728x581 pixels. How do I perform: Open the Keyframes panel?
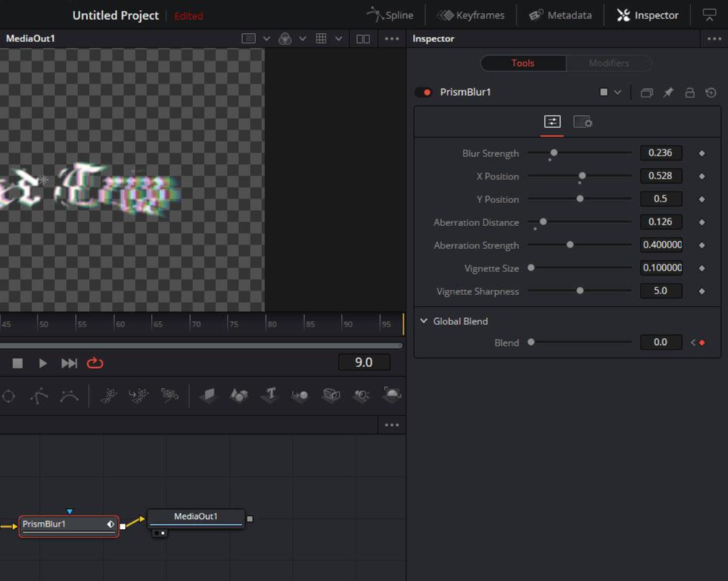(471, 15)
